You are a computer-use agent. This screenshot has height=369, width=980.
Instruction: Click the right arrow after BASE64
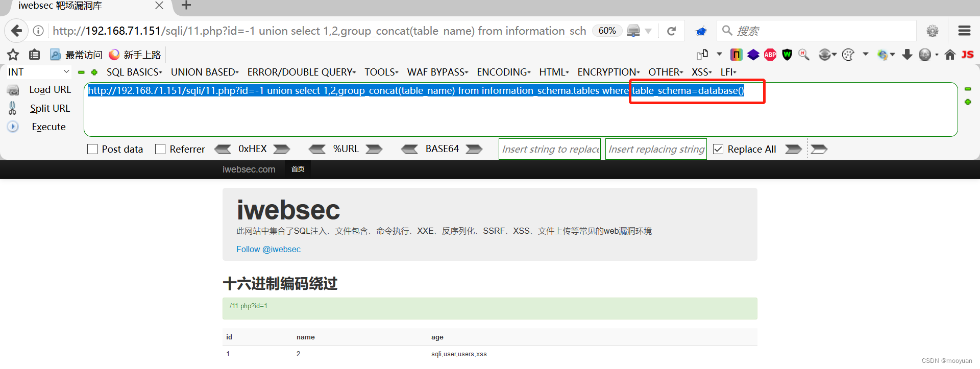click(x=474, y=149)
